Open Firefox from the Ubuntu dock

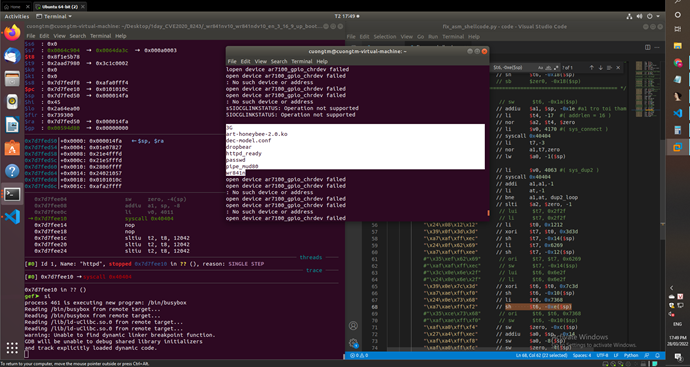coord(12,32)
